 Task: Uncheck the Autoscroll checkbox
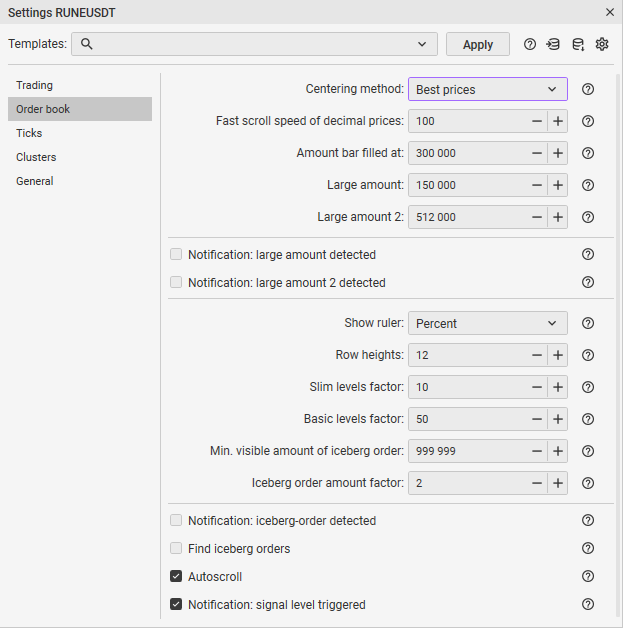click(176, 576)
